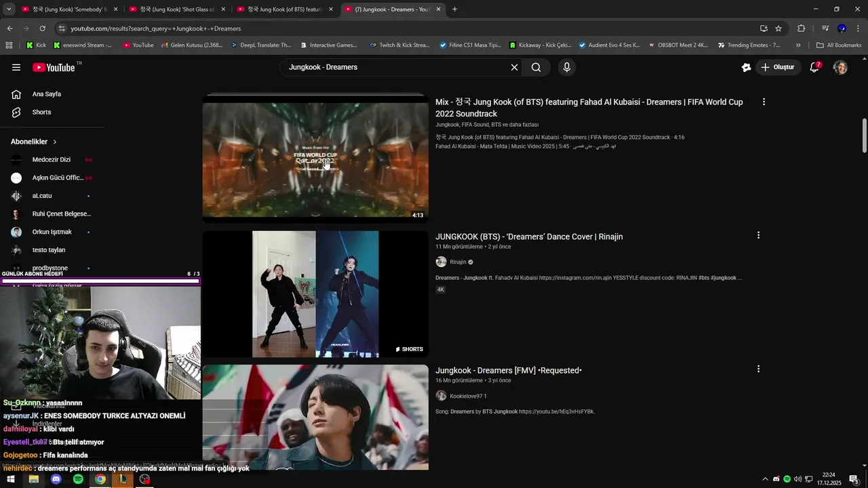Viewport: 868px width, 488px height.
Task: Visit the Kookielove97 1 channel
Action: click(x=468, y=396)
